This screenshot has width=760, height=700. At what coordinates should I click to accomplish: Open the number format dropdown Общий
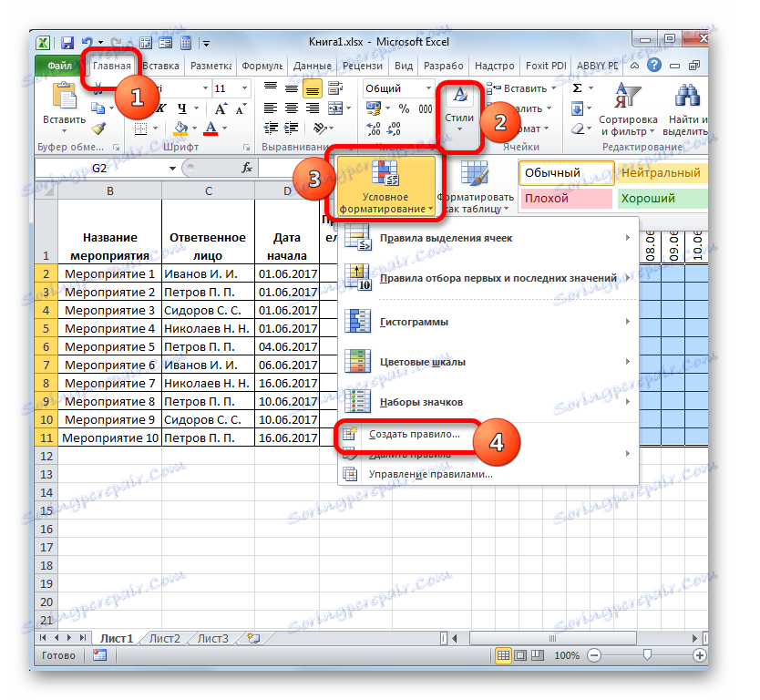tap(428, 88)
